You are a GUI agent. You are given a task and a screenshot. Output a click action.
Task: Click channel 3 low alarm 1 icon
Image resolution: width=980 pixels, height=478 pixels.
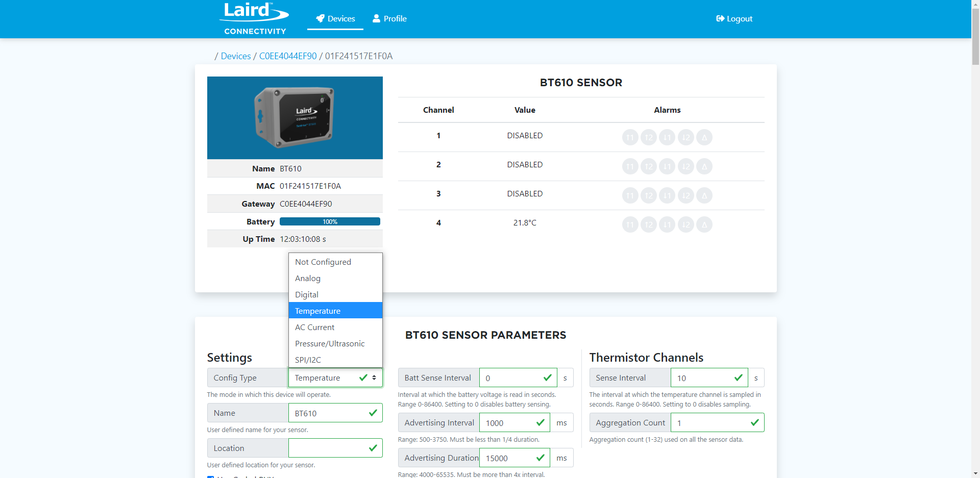667,195
